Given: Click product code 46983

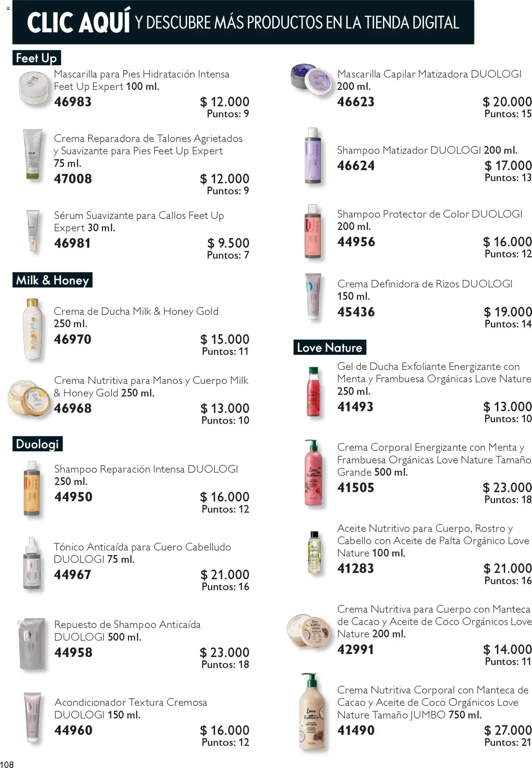Looking at the screenshot, I should click(x=73, y=102).
